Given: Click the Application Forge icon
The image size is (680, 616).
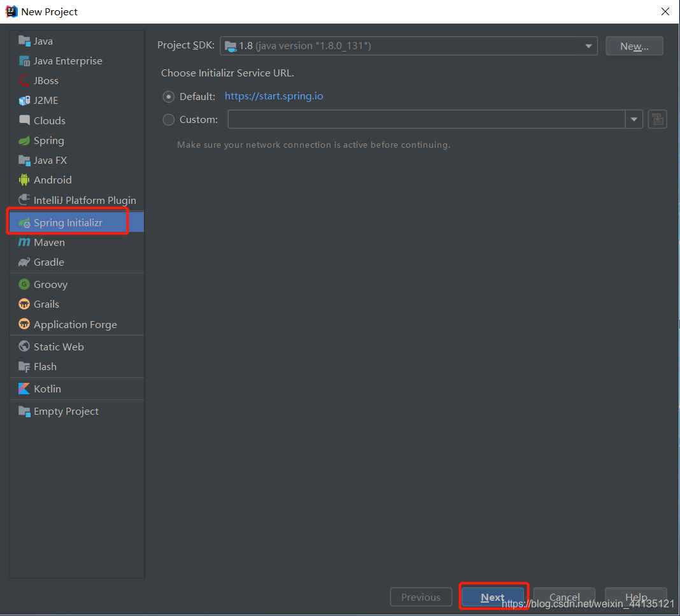Looking at the screenshot, I should (x=24, y=324).
